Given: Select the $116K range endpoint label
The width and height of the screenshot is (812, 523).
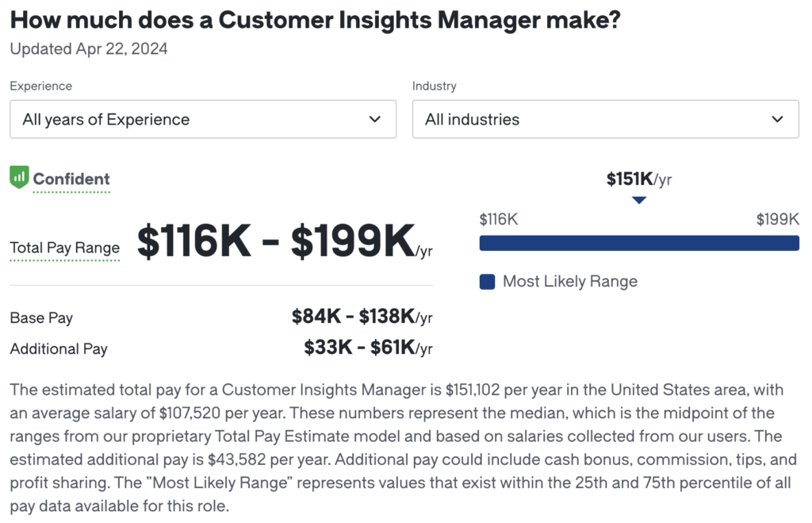Looking at the screenshot, I should click(500, 219).
